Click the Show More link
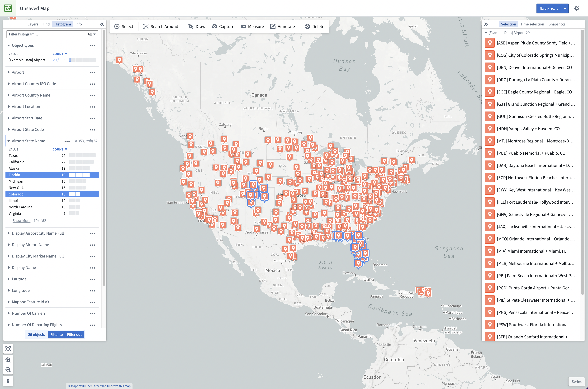588x389 pixels. tap(21, 221)
